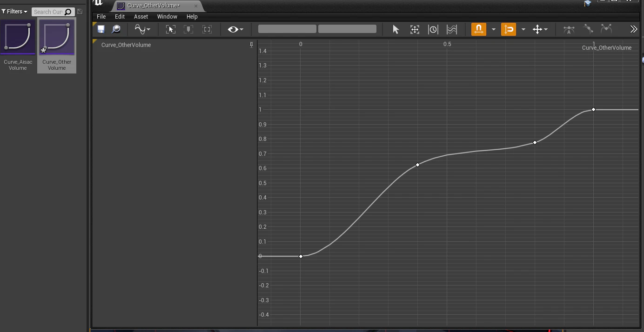Open the Asset menu
The image size is (644, 332).
[141, 16]
